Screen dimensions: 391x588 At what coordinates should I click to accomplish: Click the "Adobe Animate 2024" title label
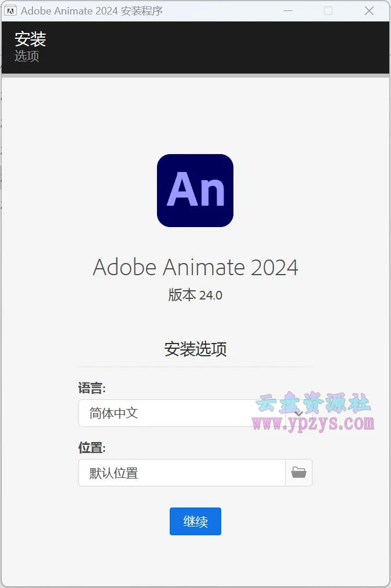coord(195,267)
